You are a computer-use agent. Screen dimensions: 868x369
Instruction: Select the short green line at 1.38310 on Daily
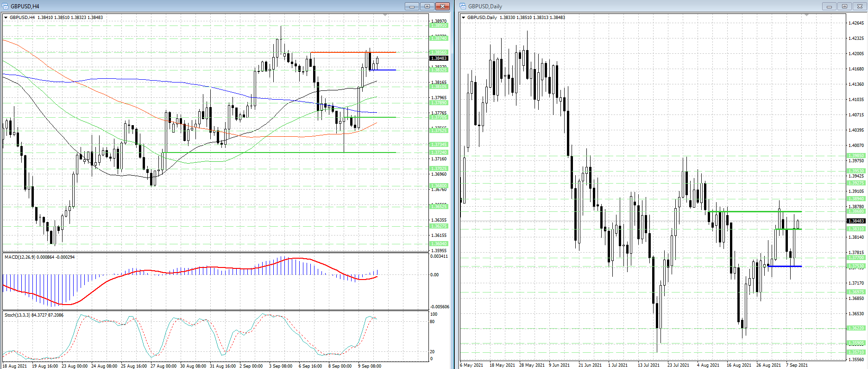pyautogui.click(x=788, y=229)
